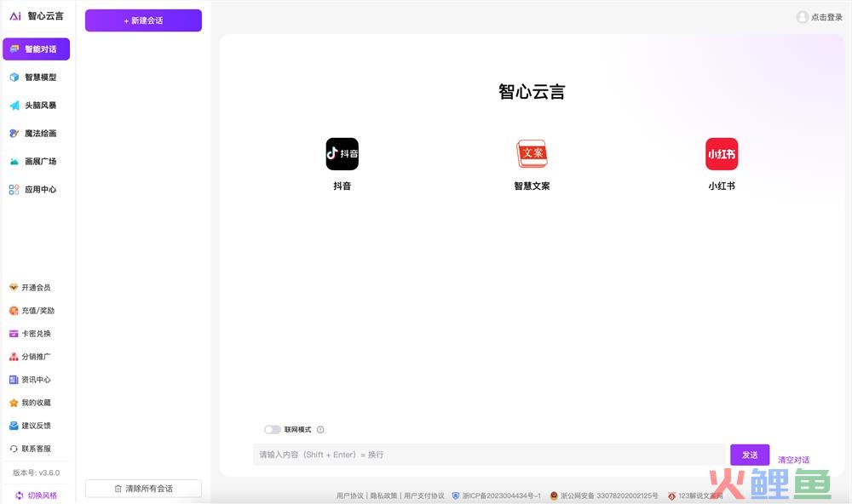Click the 抖音 label text
The height and width of the screenshot is (504, 852).
[x=343, y=186]
